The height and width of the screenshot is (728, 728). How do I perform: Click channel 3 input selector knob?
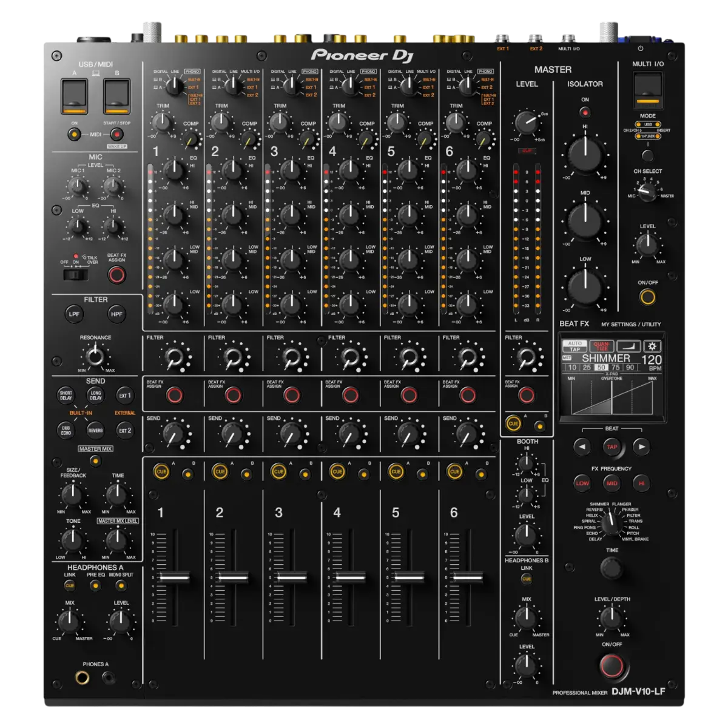coord(292,86)
